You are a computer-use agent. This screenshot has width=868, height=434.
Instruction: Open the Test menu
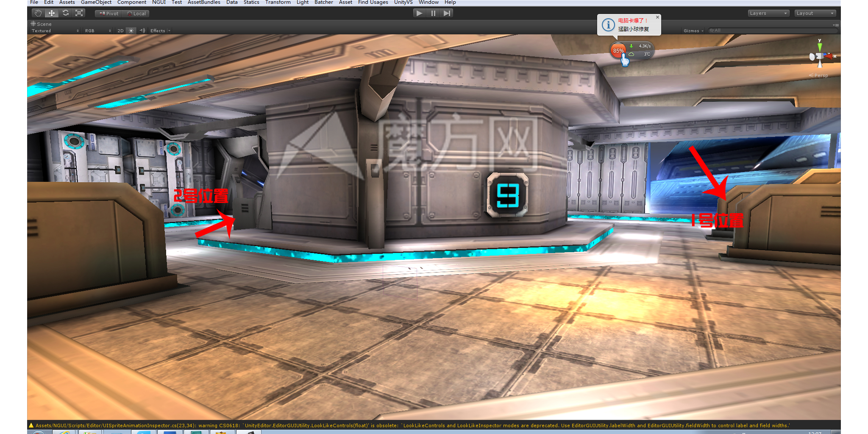point(177,2)
